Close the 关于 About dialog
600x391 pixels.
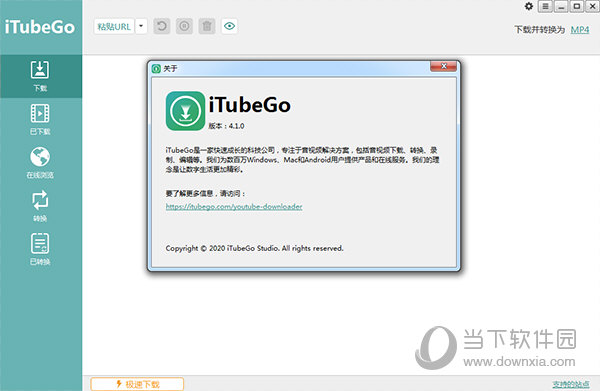click(443, 66)
